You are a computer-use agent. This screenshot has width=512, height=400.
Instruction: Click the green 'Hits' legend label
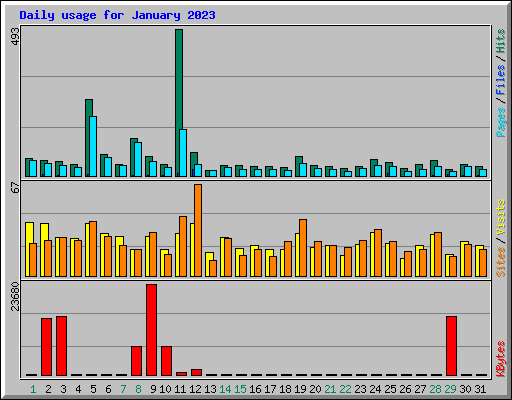[x=501, y=41]
